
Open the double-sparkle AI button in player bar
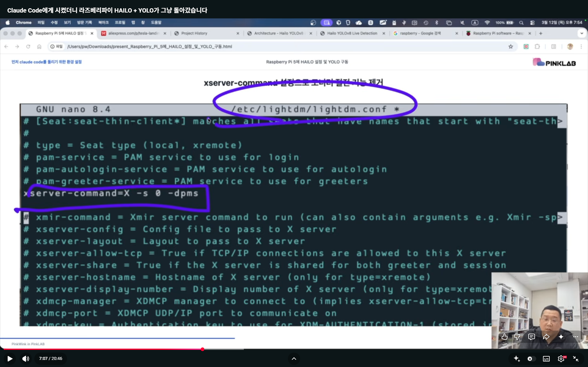point(517,358)
